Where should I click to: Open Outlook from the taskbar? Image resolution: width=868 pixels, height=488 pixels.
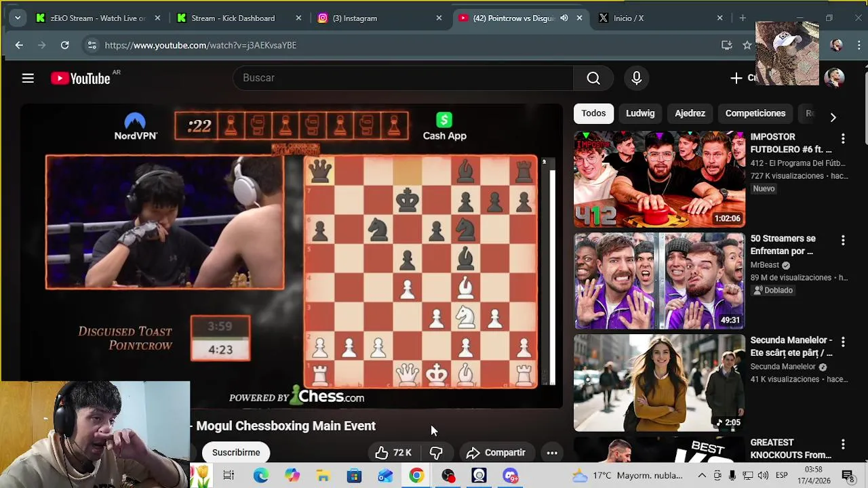coord(385,476)
